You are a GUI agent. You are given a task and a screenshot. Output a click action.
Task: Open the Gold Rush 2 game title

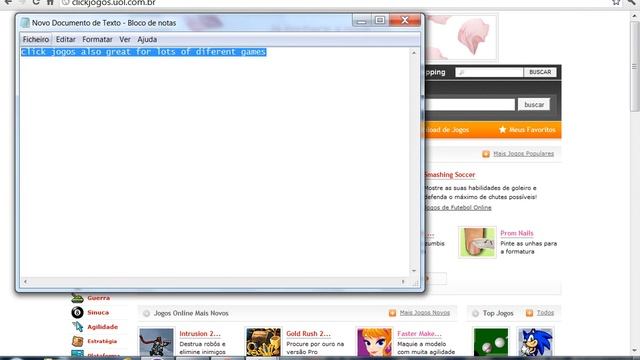click(x=308, y=333)
